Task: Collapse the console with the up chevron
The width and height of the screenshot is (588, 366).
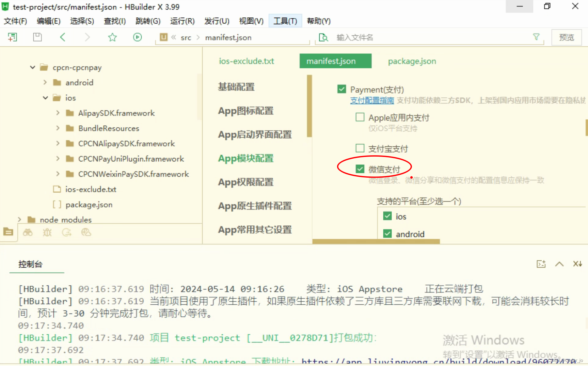Action: (x=559, y=264)
